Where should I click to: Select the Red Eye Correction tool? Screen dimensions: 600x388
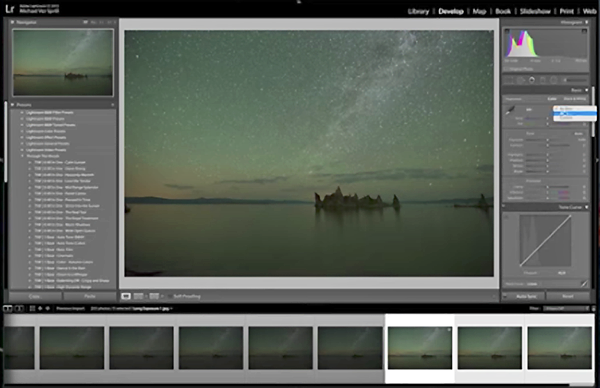pos(532,80)
